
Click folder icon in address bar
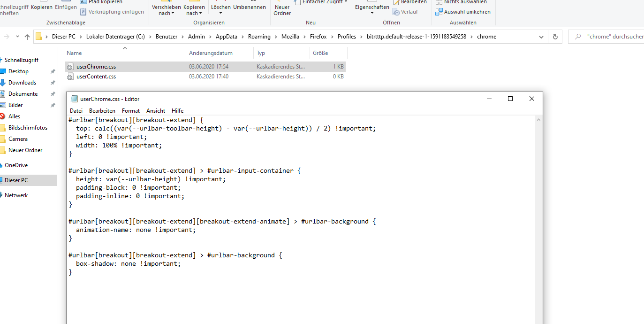tap(39, 37)
